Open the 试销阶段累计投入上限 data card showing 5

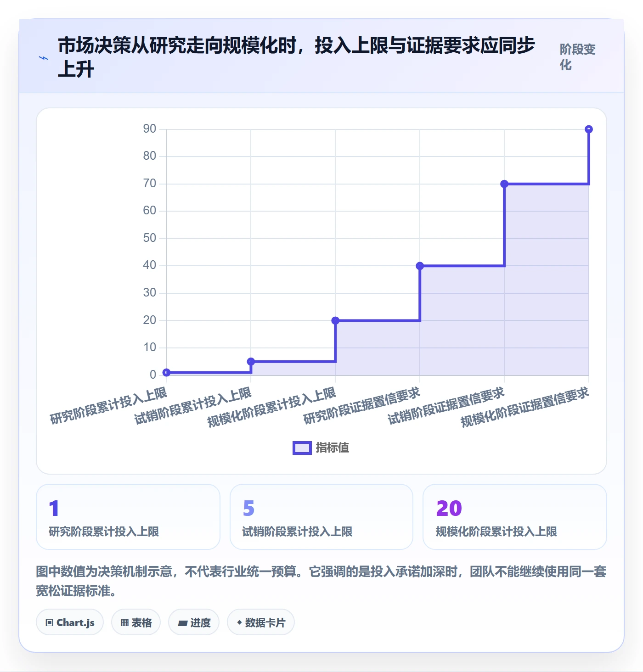(321, 517)
